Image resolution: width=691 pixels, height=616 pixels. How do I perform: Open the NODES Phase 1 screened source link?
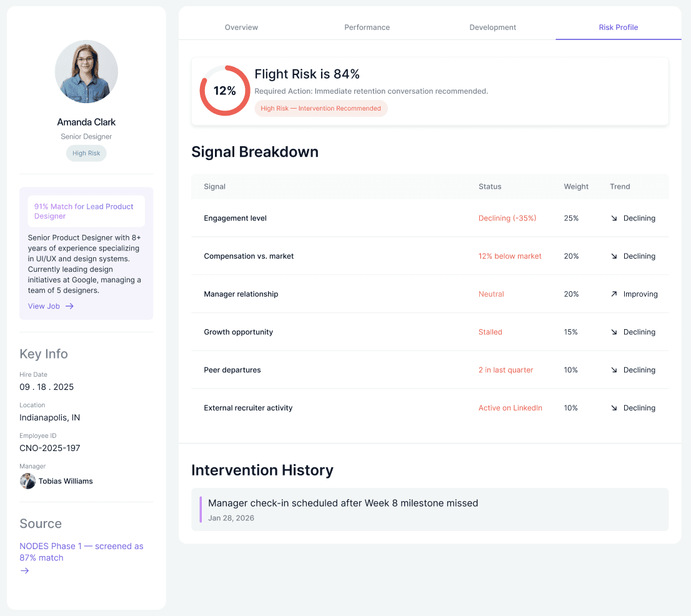click(x=81, y=552)
